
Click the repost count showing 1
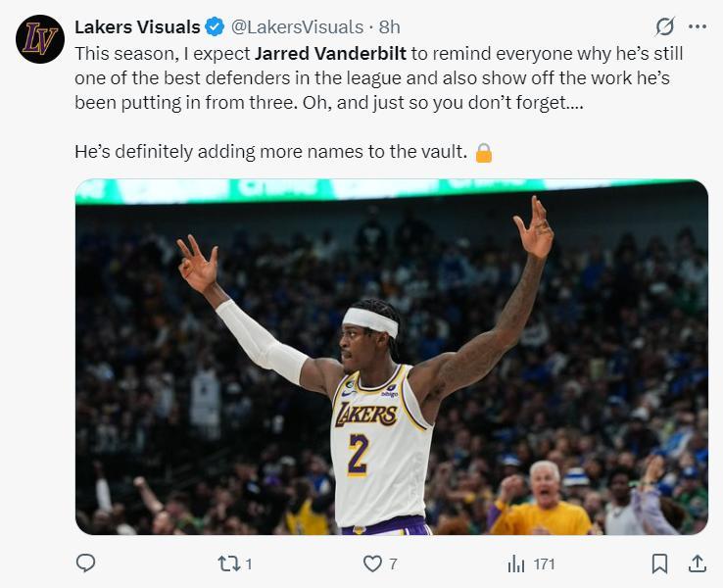coord(249,563)
